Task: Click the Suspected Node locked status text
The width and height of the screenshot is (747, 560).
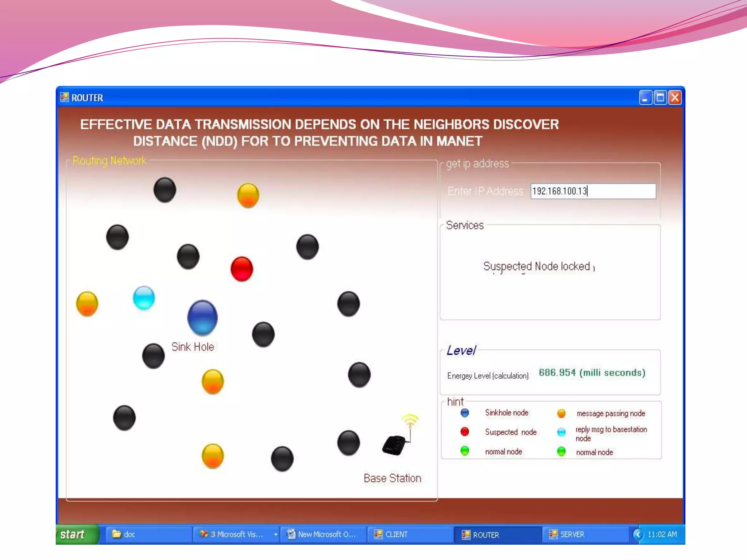Action: 537,267
